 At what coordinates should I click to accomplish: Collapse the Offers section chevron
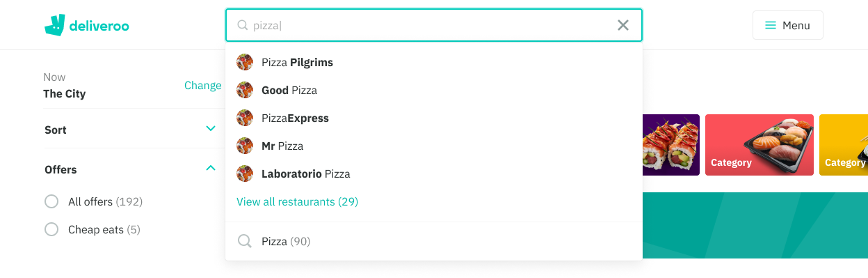tap(211, 168)
